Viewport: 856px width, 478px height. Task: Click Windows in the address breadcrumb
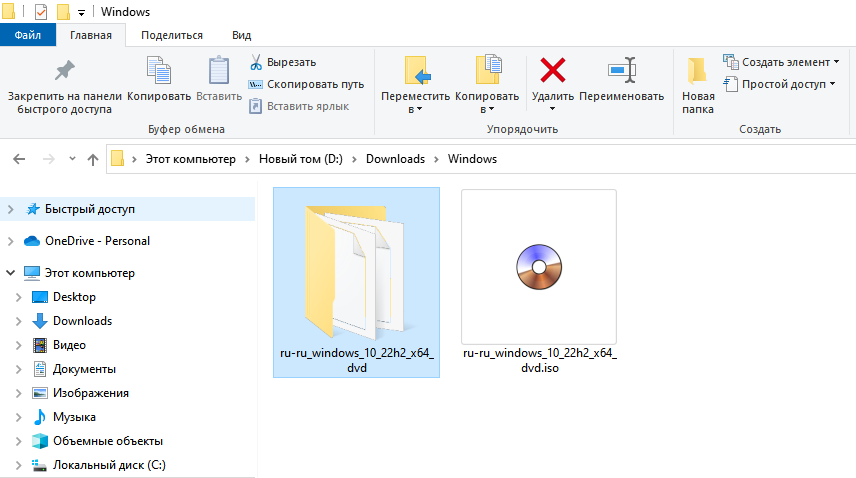[472, 159]
